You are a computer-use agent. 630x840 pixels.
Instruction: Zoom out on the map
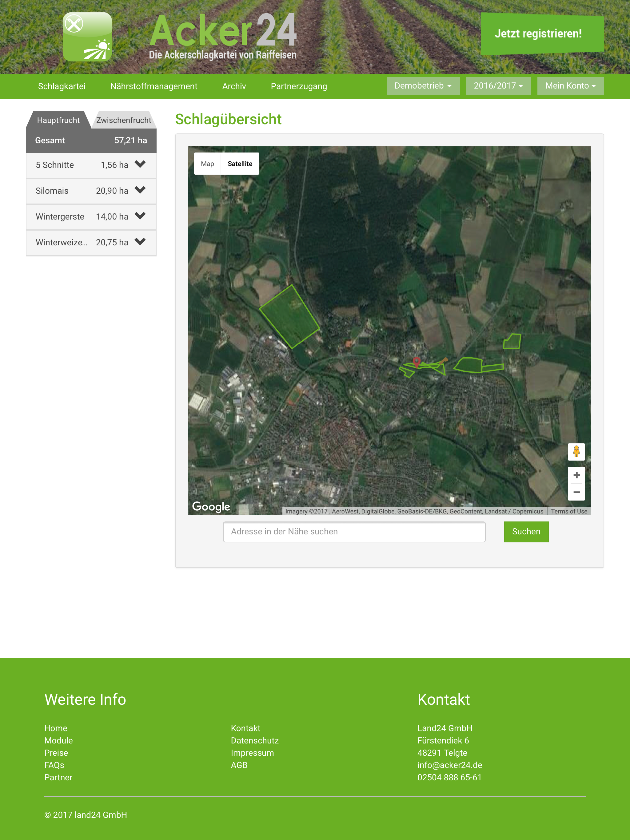click(x=576, y=492)
